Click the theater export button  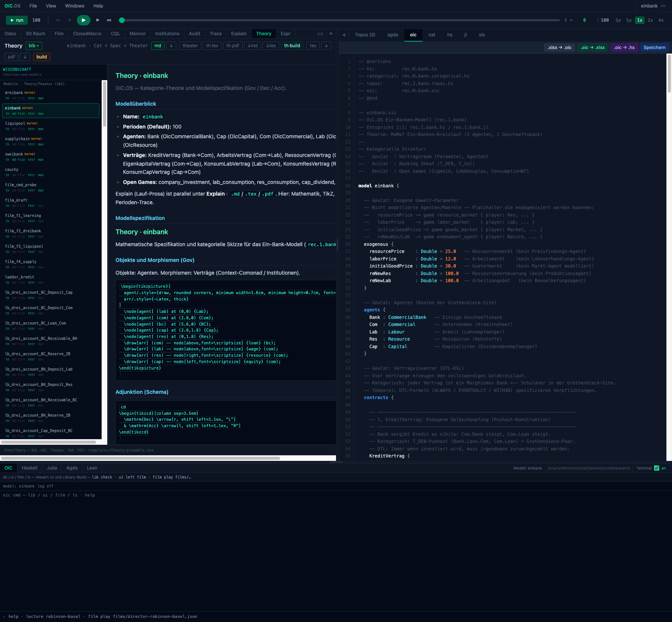pos(190,46)
